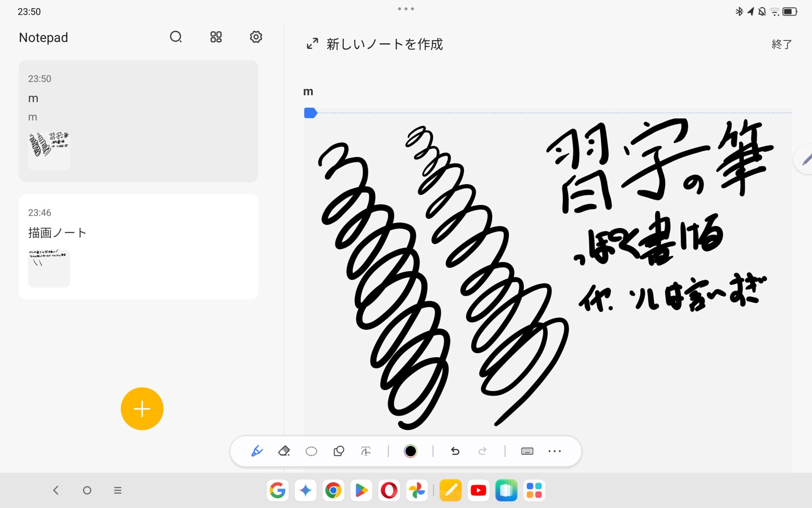This screenshot has height=508, width=812.
Task: Switch to keyboard input mode
Action: 527,451
